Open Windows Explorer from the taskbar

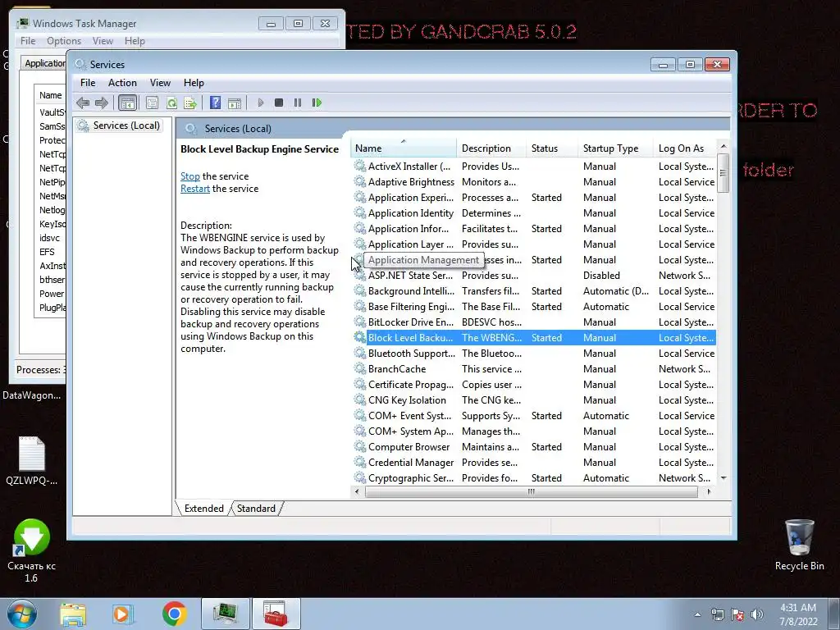tap(73, 614)
